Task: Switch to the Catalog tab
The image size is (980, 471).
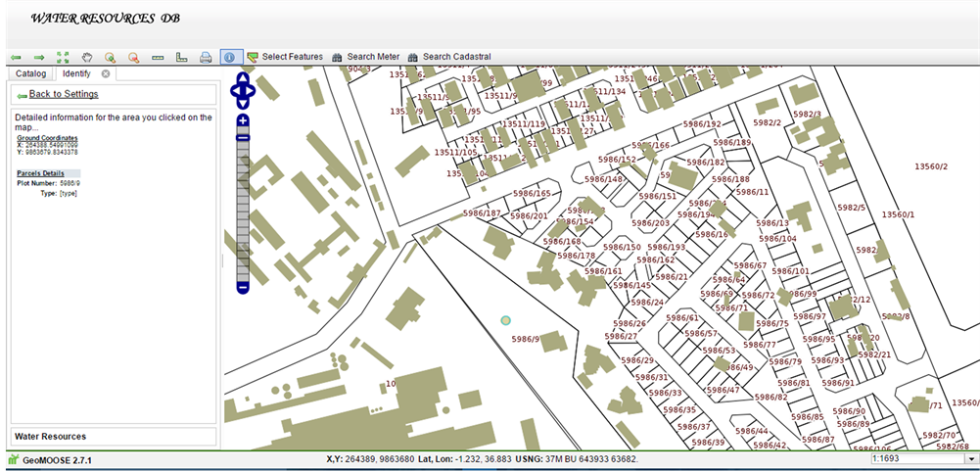Action: pos(29,73)
